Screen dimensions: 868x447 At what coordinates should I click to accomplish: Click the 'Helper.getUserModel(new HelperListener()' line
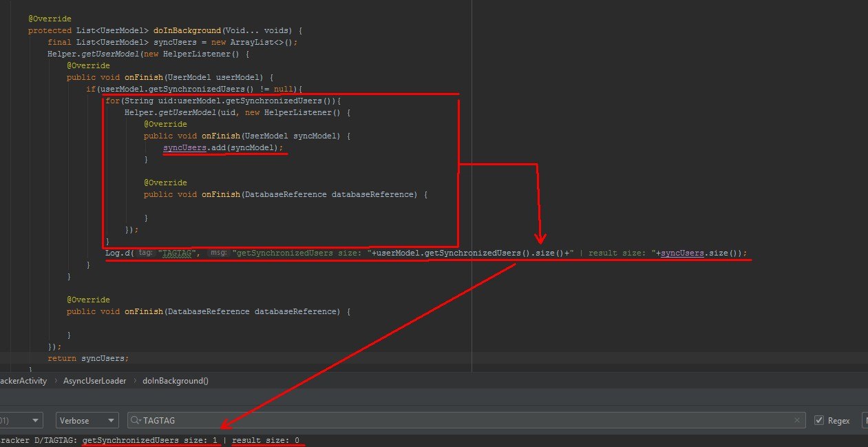(x=148, y=54)
